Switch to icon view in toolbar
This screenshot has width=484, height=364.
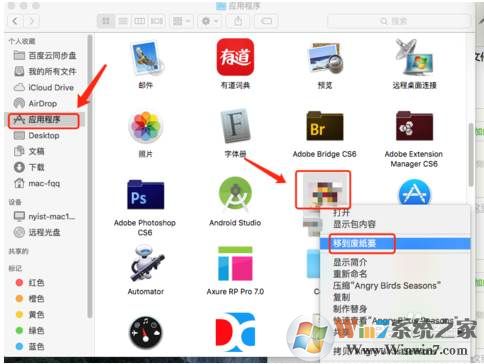coord(106,21)
